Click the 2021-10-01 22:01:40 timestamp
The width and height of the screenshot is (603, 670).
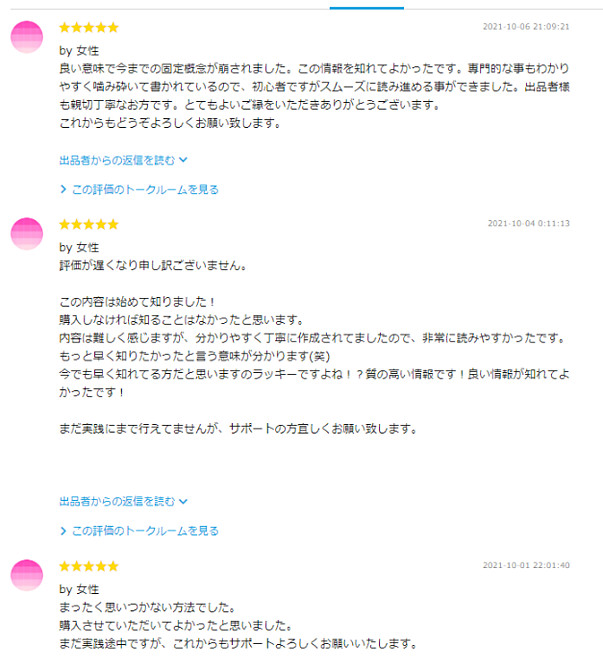pyautogui.click(x=526, y=565)
